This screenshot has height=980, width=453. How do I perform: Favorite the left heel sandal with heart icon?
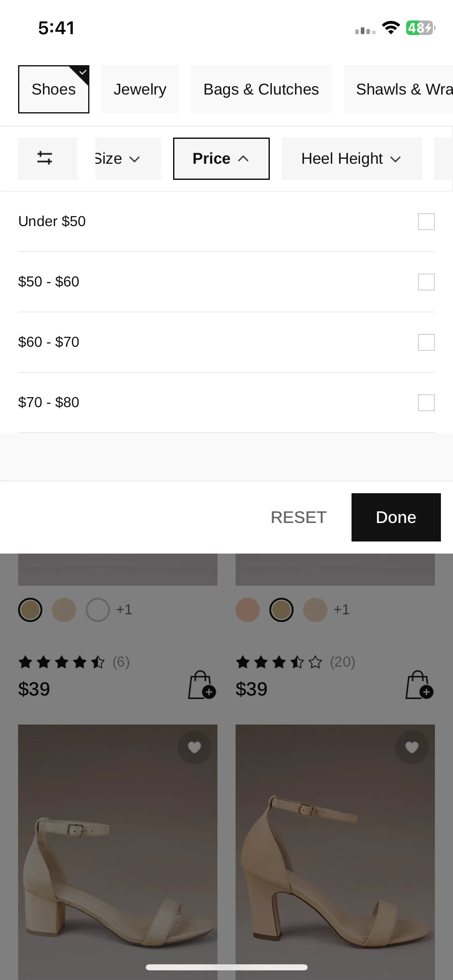coord(194,747)
